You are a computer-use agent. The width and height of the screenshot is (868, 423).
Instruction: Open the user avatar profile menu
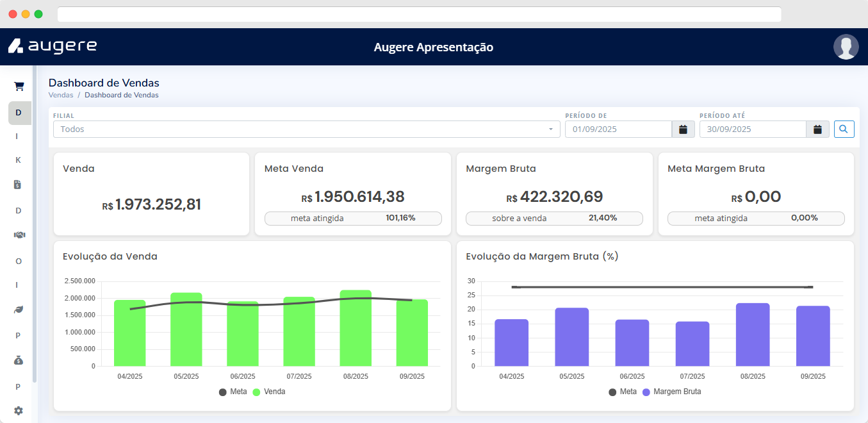846,47
